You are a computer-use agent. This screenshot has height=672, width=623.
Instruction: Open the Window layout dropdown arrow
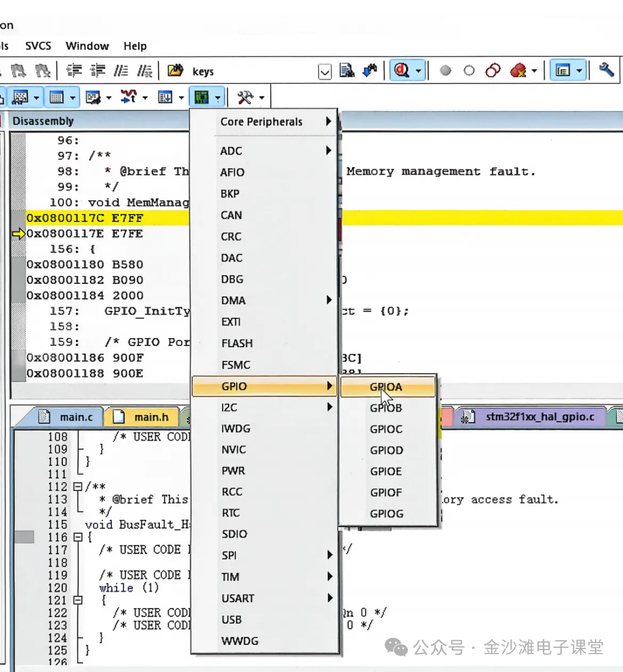point(579,71)
